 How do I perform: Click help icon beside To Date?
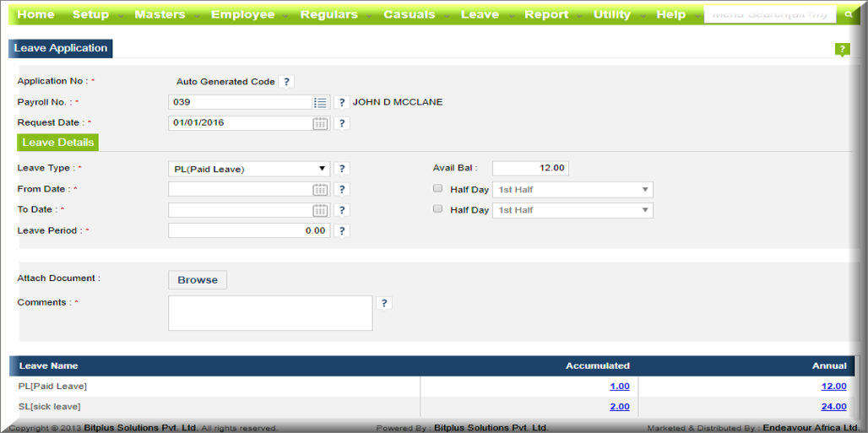[x=342, y=210]
